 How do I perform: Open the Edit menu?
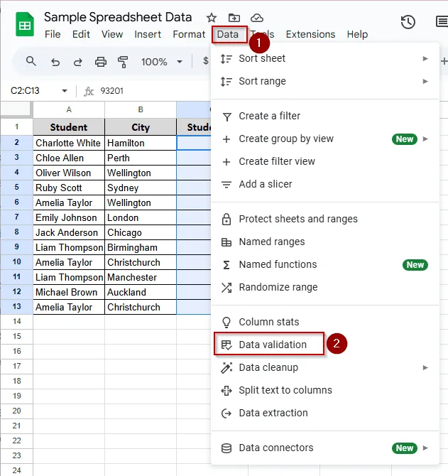[81, 34]
